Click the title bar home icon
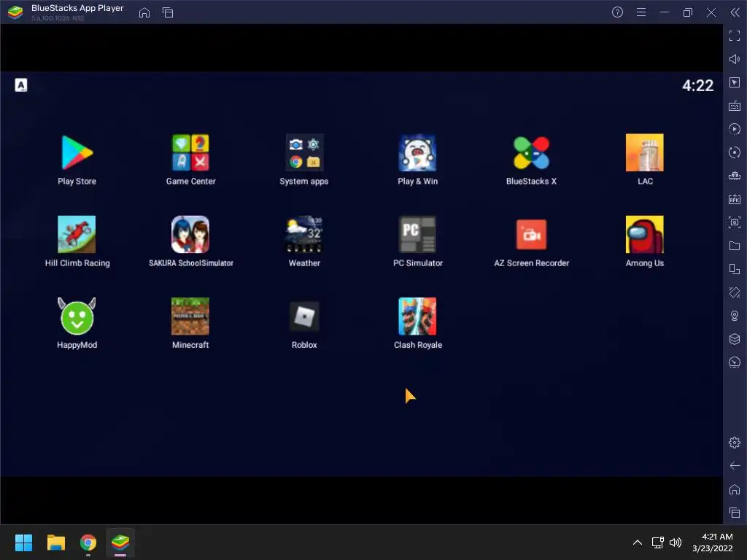747x560 pixels. (144, 12)
